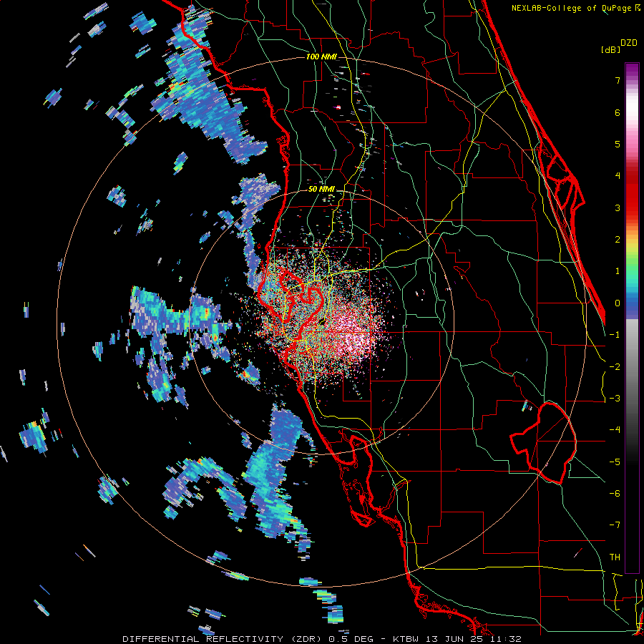Click the -3 value on color scale
This screenshot has height=644, width=644.
coord(615,399)
